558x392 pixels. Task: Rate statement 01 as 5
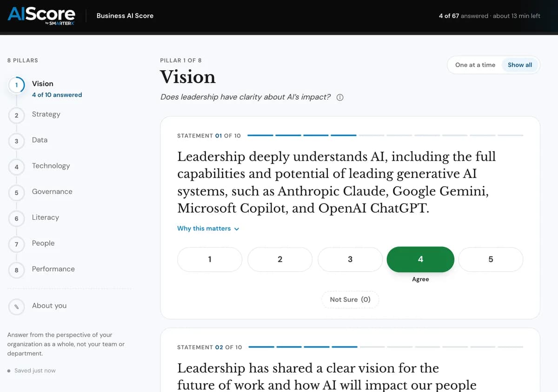(491, 259)
